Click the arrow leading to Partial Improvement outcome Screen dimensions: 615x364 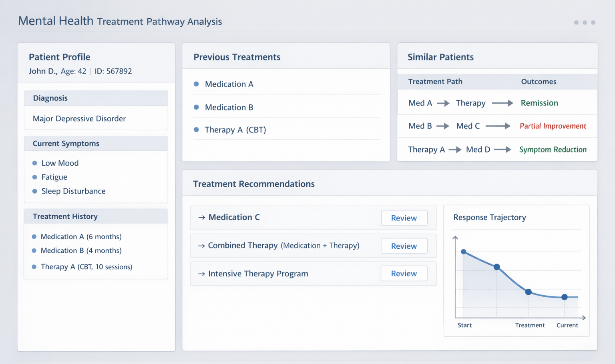pyautogui.click(x=498, y=126)
